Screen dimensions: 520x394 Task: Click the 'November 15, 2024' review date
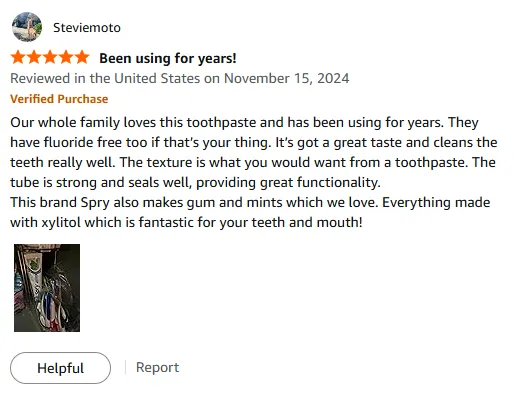click(286, 79)
